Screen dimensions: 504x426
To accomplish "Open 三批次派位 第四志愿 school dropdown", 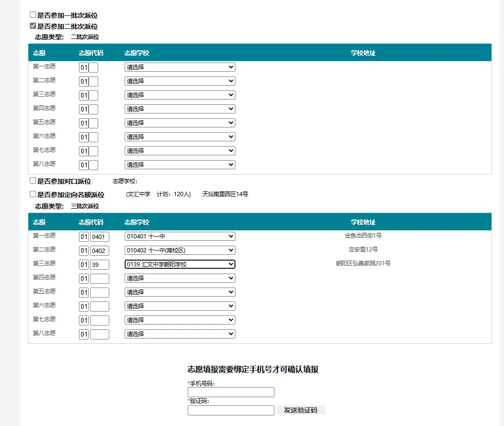I will [x=180, y=278].
